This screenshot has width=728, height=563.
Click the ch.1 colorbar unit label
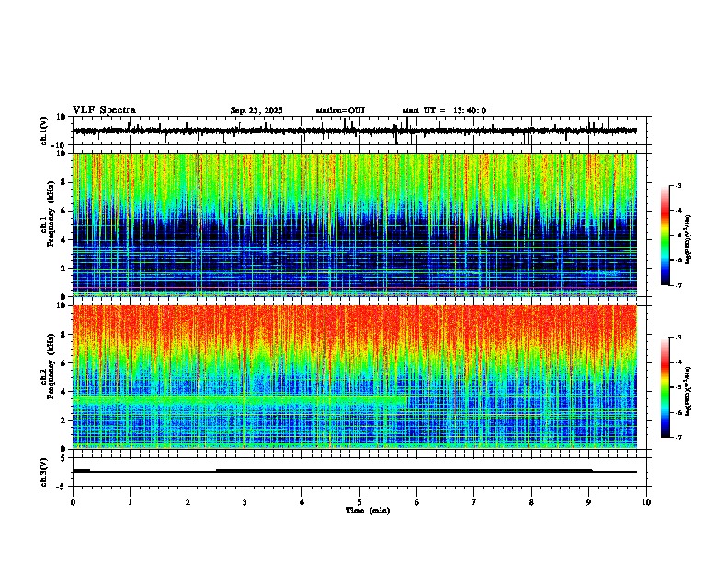click(x=688, y=240)
